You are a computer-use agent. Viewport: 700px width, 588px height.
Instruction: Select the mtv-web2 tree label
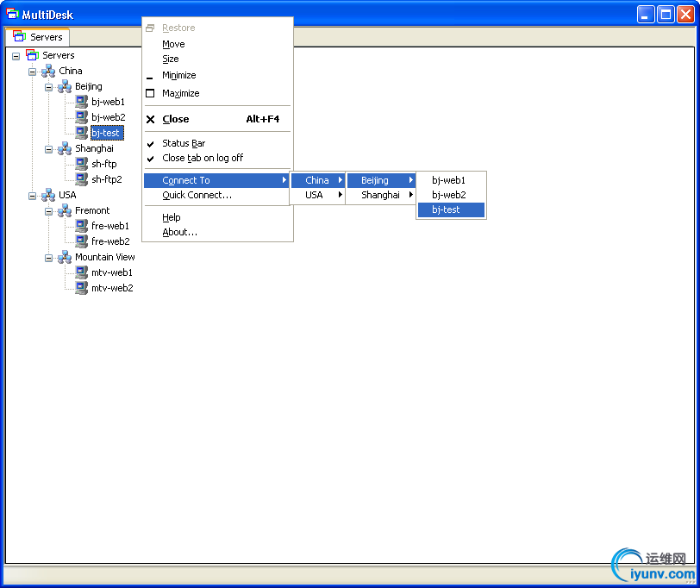pyautogui.click(x=112, y=288)
